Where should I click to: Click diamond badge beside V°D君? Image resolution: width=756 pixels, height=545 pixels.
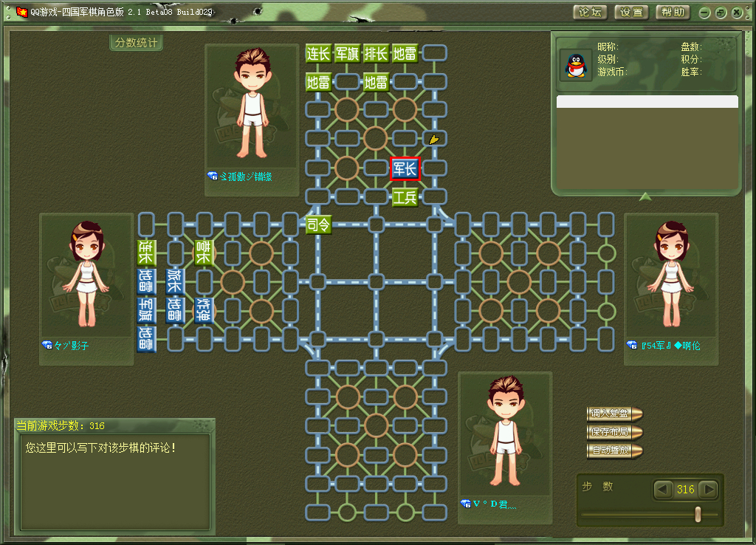465,504
